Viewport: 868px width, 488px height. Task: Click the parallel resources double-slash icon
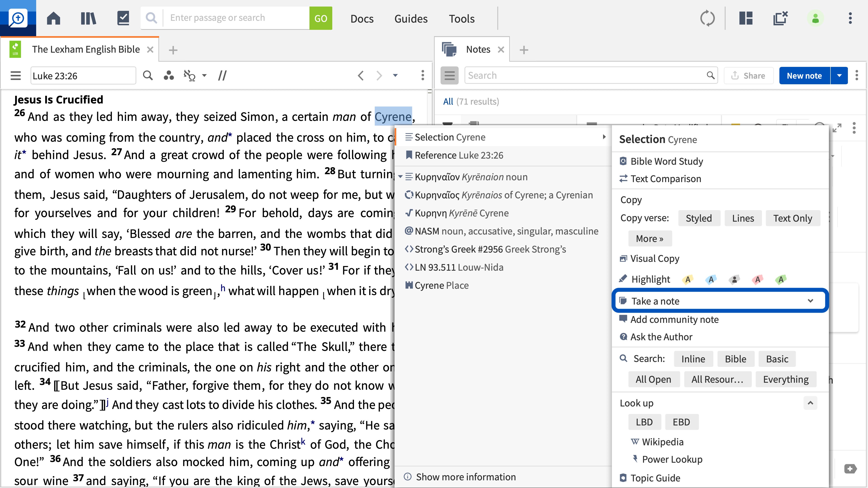pyautogui.click(x=222, y=75)
